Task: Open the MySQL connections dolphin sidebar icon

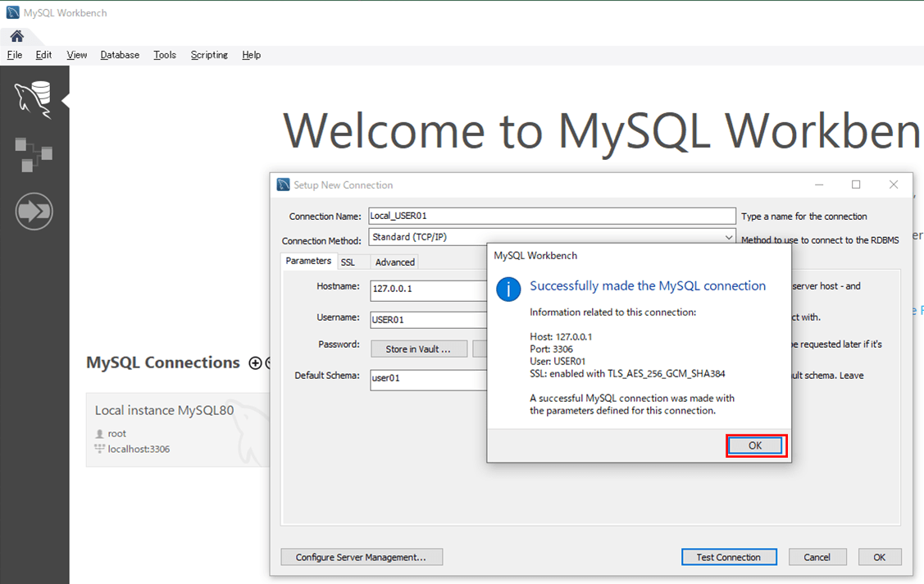Action: 34,99
